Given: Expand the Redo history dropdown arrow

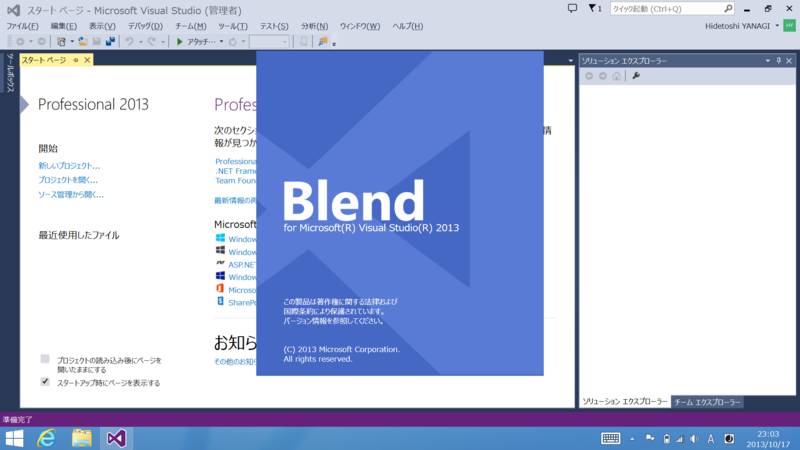Looking at the screenshot, I should pos(163,42).
